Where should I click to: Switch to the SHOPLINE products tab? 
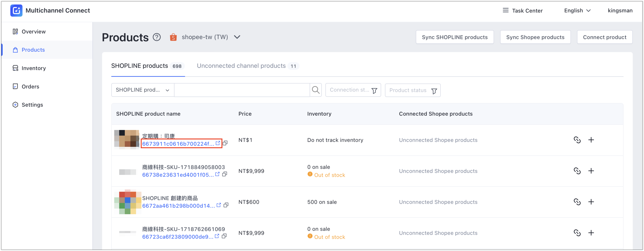148,66
